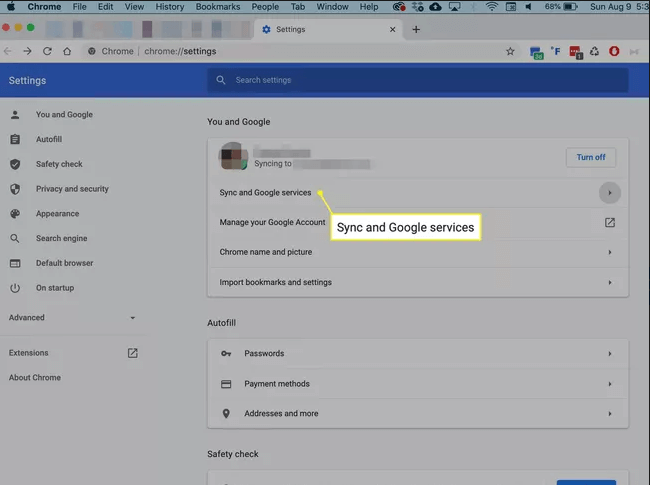
Task: Go to the home page icon
Action: [x=67, y=51]
